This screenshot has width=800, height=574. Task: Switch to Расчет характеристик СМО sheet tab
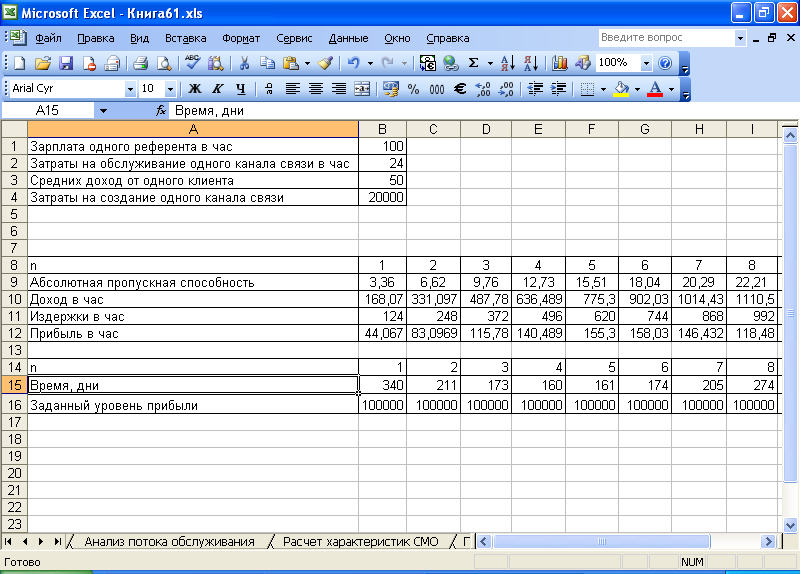[x=360, y=542]
